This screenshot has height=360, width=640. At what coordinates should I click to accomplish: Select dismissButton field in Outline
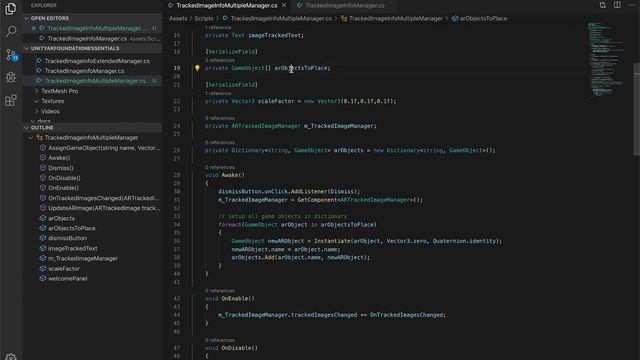click(x=67, y=238)
